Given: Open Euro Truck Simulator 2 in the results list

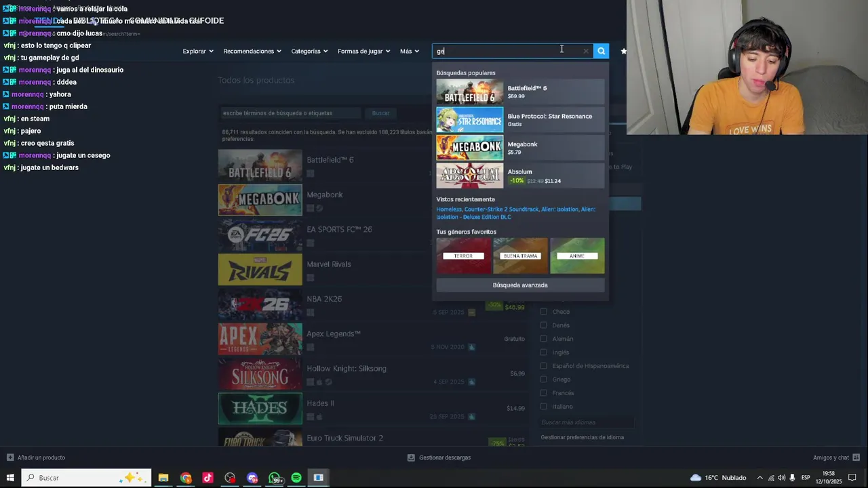Looking at the screenshot, I should [x=372, y=437].
